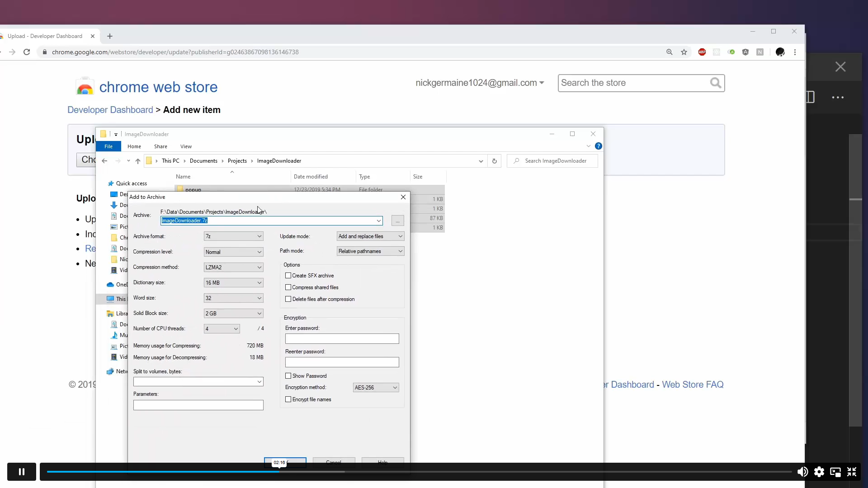Viewport: 868px width, 488px height.
Task: Close the Add to Archive dialog
Action: point(403,197)
